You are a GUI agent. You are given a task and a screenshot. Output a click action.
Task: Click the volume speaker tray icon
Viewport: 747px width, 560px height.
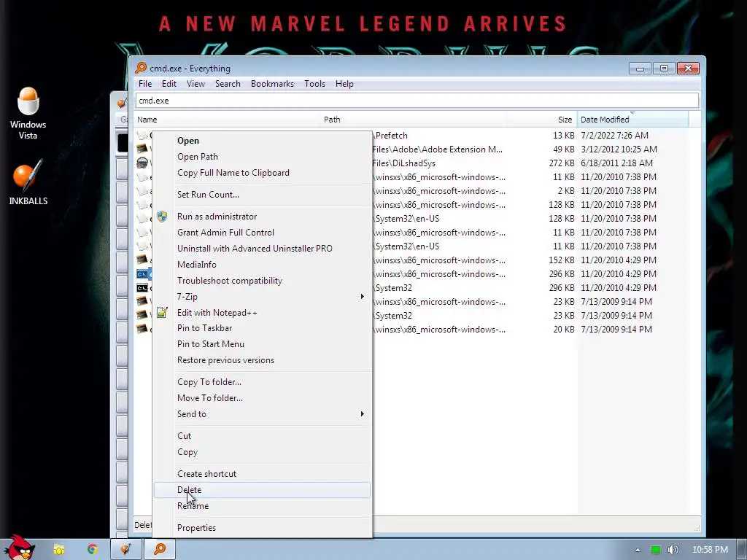coord(673,550)
